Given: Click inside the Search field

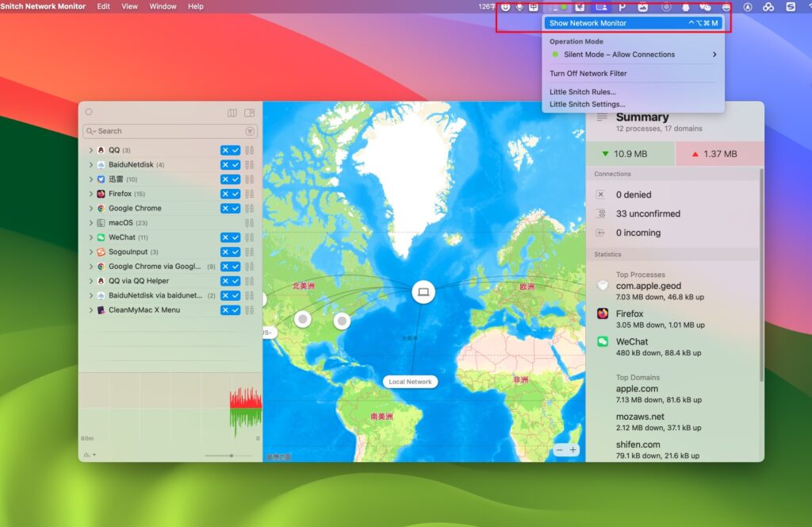Looking at the screenshot, I should 159,130.
